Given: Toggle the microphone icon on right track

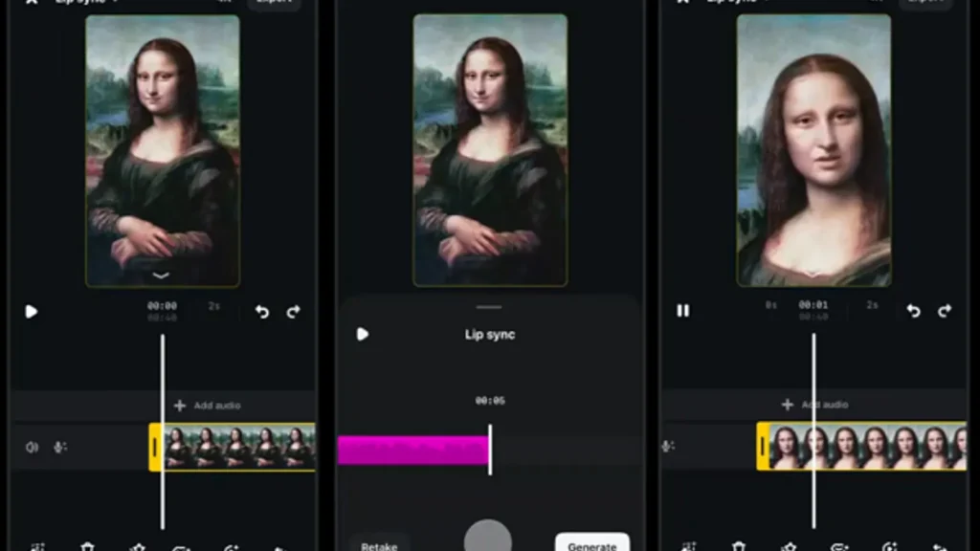Looking at the screenshot, I should point(667,447).
